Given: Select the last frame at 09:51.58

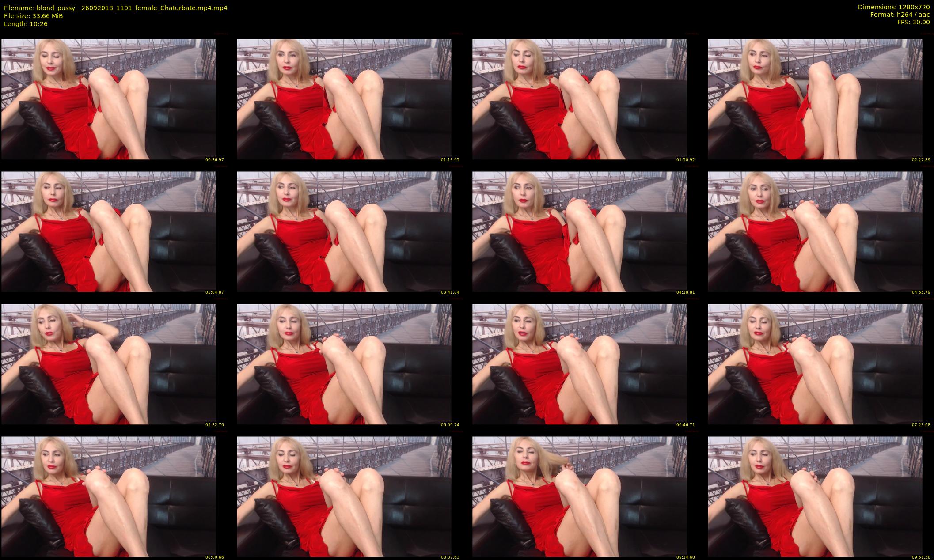Looking at the screenshot, I should point(815,496).
